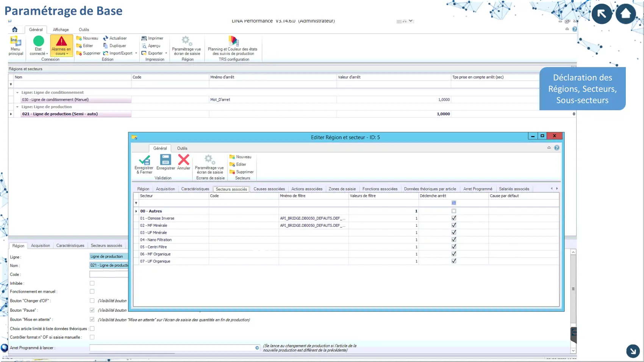Screen dimensions: 644x362
Task: Switch to the Causes associées tab
Action: click(269, 189)
